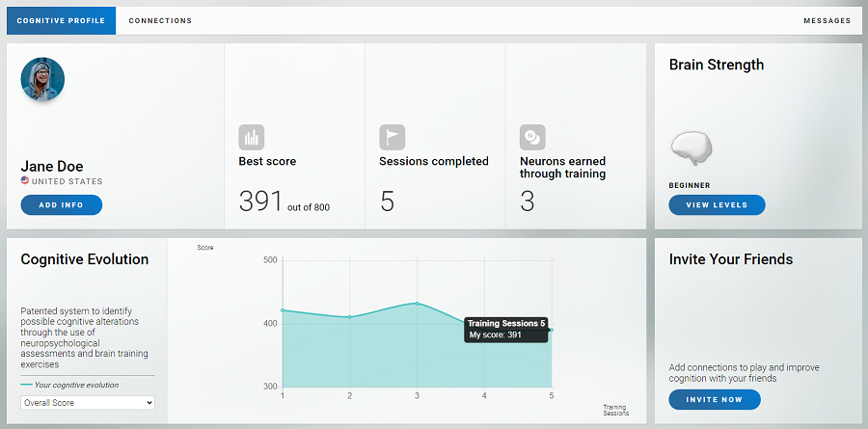Click the Training Sessions 5 tooltip
Image resolution: width=868 pixels, height=429 pixels.
tap(506, 329)
